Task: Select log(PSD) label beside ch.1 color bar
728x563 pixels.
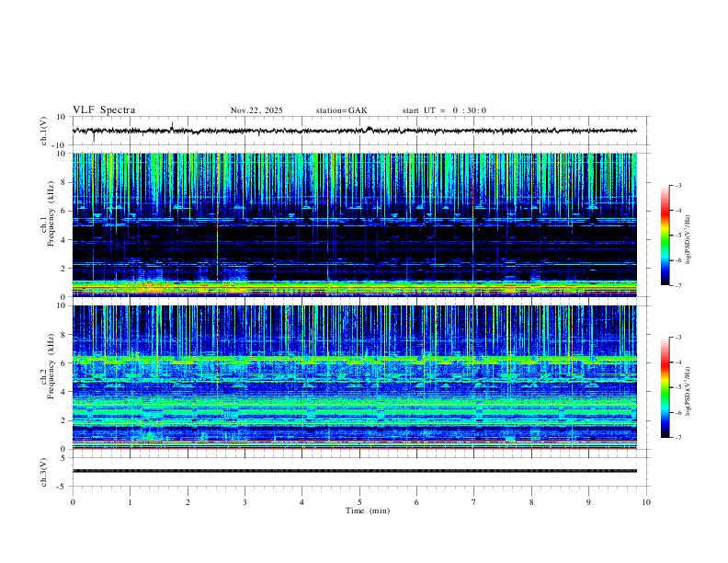Action: [689, 239]
